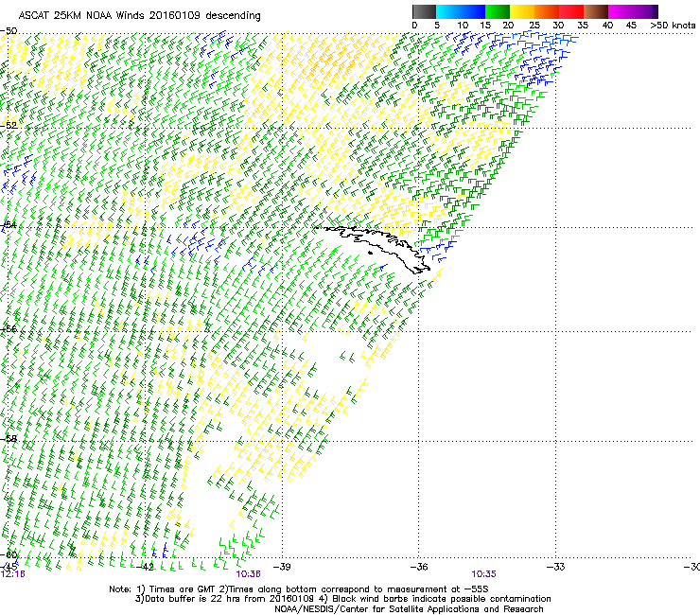Click the '-33' longitude label
The height and width of the screenshot is (615, 700).
tap(556, 567)
